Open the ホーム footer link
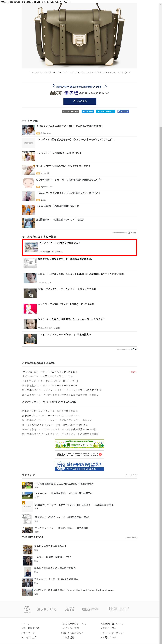The image size is (162, 644). 26,624
